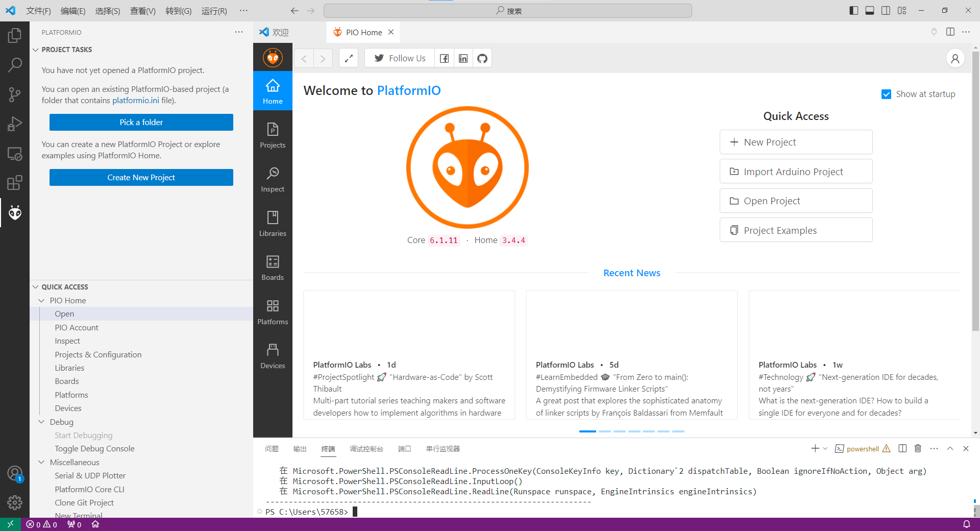Click New Project quick access button
Image resolution: width=980 pixels, height=531 pixels.
(796, 142)
